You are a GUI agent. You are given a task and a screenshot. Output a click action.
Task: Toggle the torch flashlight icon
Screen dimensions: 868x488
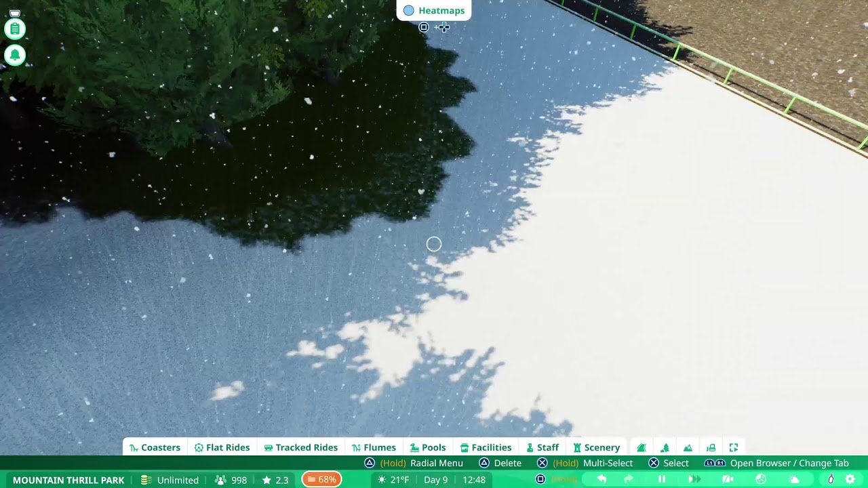pyautogui.click(x=831, y=479)
